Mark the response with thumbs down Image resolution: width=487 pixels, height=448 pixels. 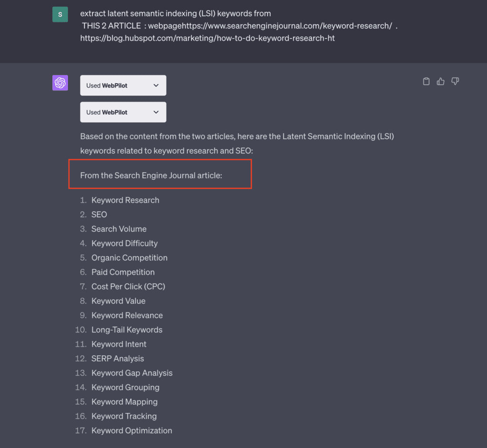pos(455,81)
